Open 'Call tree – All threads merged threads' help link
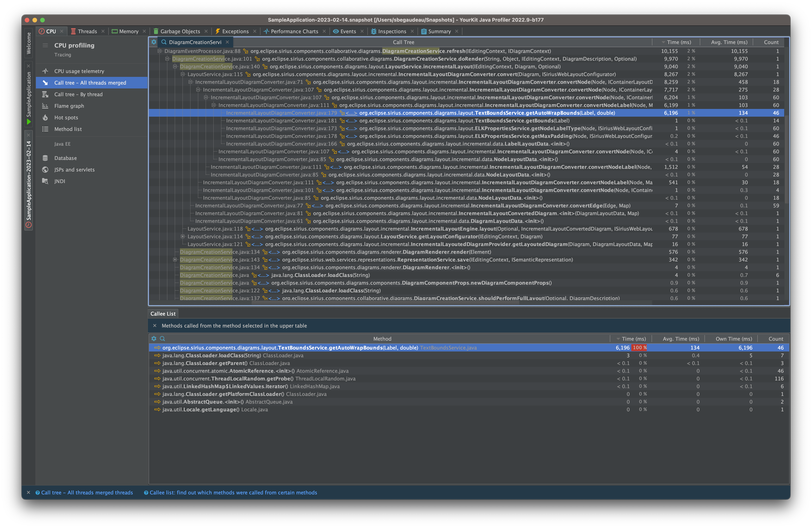The height and width of the screenshot is (528, 812). 87,493
